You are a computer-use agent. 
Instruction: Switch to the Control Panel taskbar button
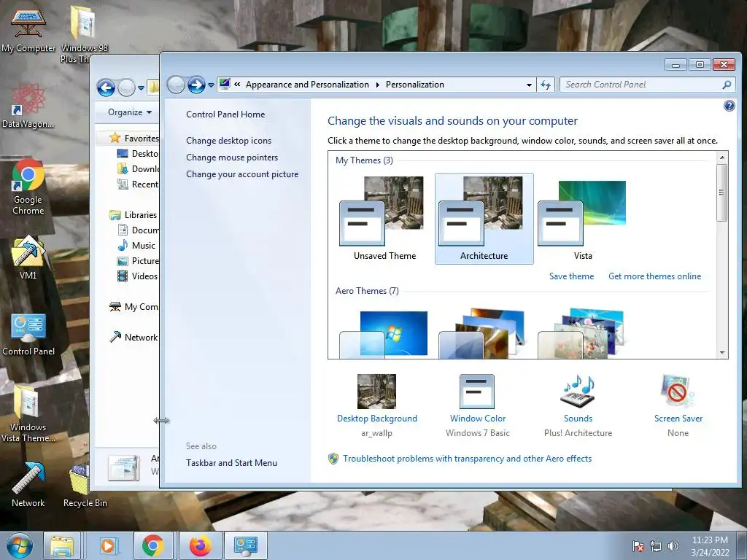pos(246,545)
